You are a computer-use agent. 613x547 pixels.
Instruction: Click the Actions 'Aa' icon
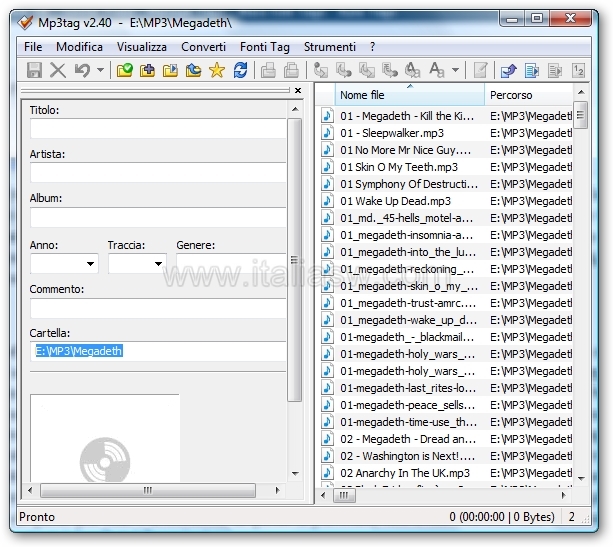(x=437, y=70)
